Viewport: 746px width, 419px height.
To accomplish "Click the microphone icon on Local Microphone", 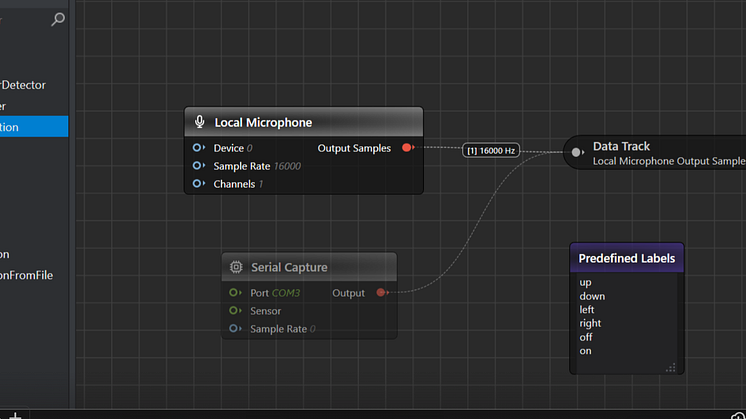I will [199, 122].
